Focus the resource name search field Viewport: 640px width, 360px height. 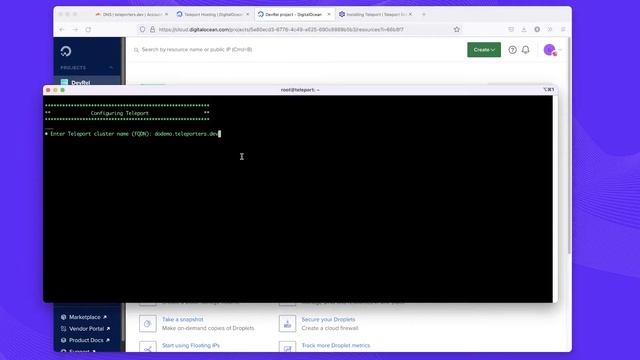pyautogui.click(x=197, y=49)
